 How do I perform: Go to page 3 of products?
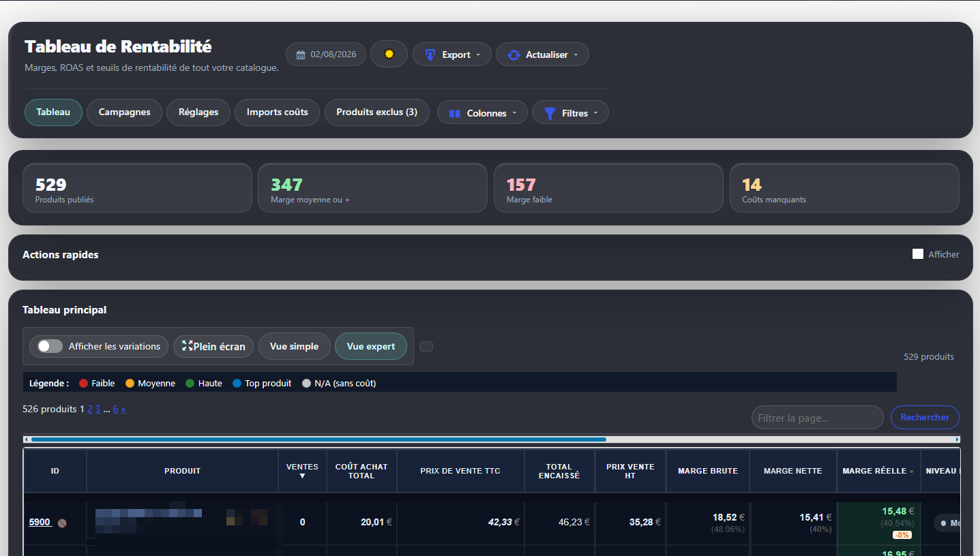(x=98, y=410)
